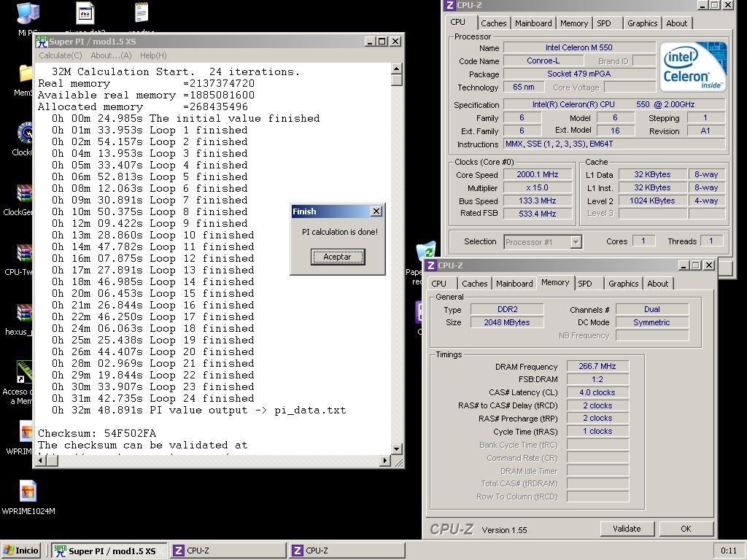The image size is (747, 560).
Task: Click Aceptar in the Finish dialog
Action: click(338, 257)
